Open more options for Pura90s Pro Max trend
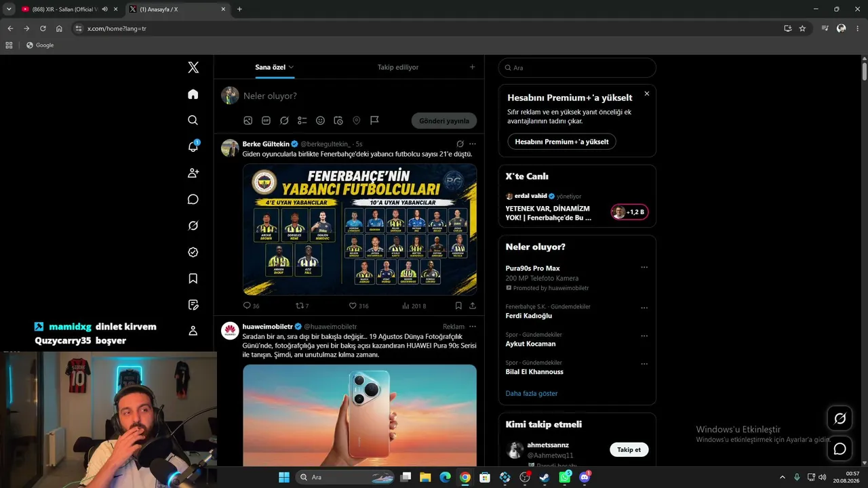Image resolution: width=868 pixels, height=488 pixels. 644,267
